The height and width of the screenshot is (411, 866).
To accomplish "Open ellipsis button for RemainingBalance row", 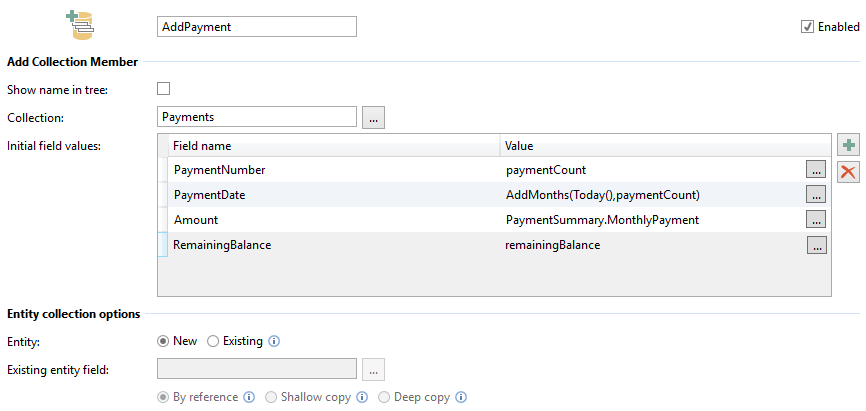I will tap(816, 245).
